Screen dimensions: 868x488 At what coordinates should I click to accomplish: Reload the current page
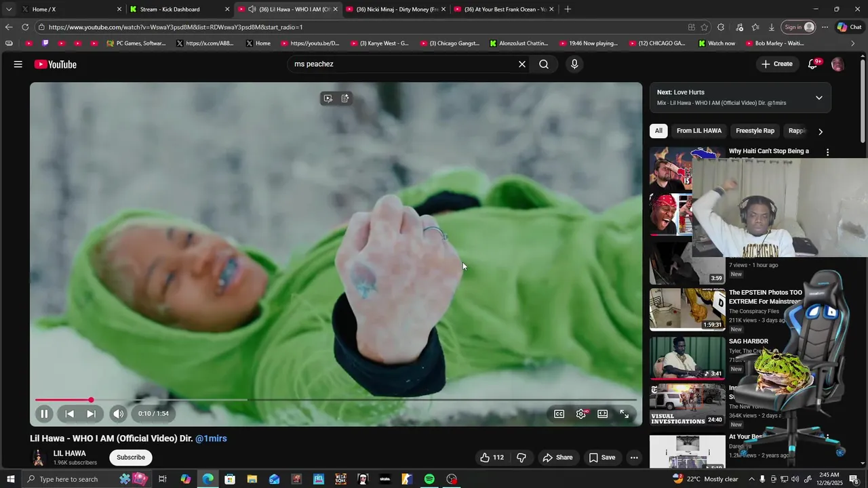25,27
